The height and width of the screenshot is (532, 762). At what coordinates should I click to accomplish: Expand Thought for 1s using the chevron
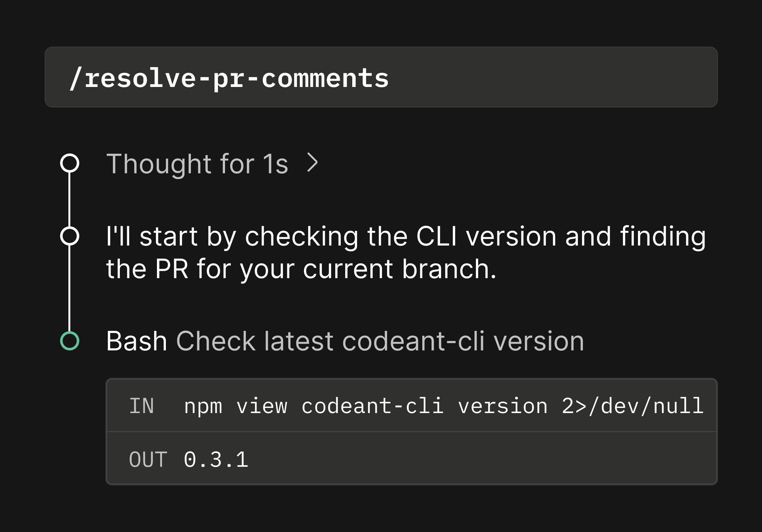pos(312,163)
